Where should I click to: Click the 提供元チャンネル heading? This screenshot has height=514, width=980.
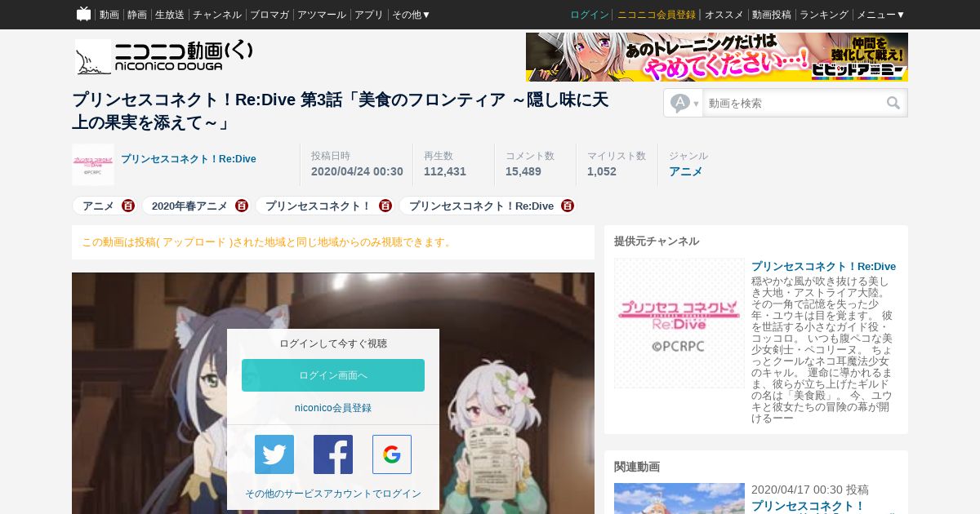point(657,241)
